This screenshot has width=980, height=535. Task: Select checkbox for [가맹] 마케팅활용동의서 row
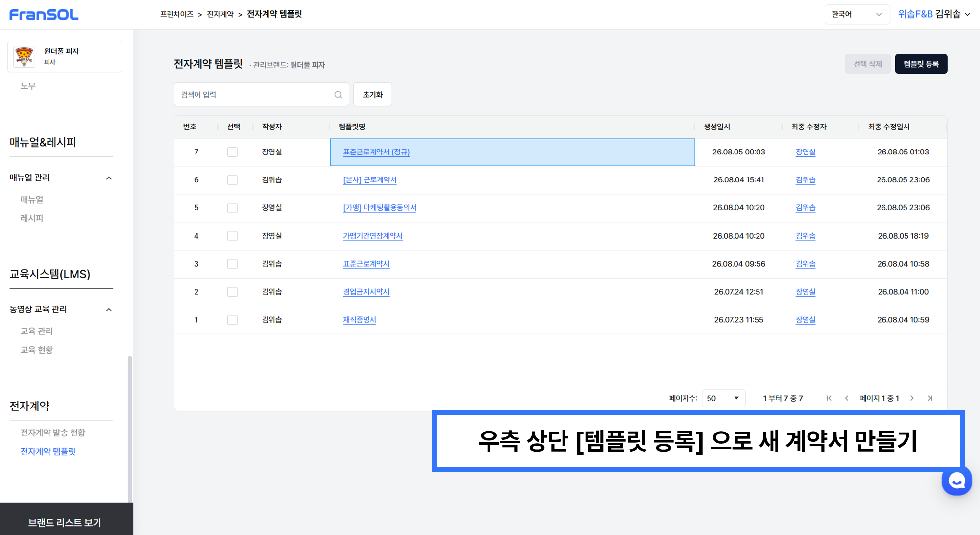pos(232,208)
